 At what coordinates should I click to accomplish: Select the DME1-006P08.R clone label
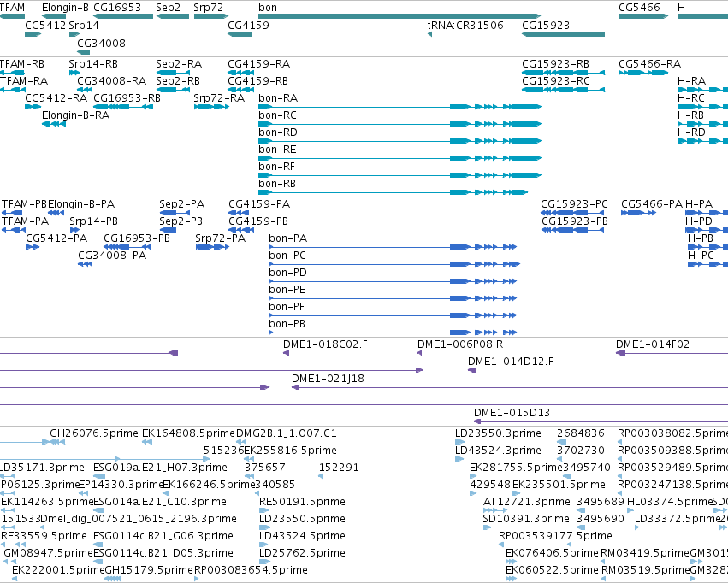pos(460,344)
